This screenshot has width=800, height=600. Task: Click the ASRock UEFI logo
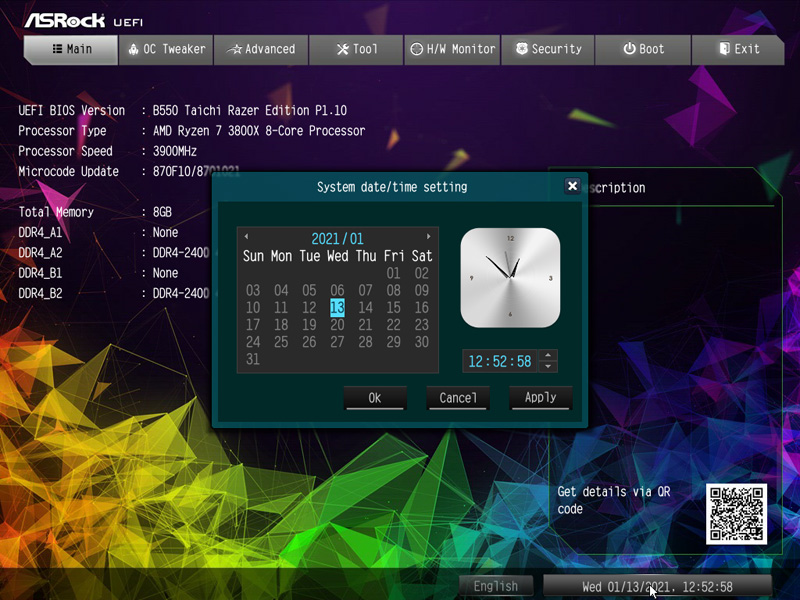pos(84,20)
